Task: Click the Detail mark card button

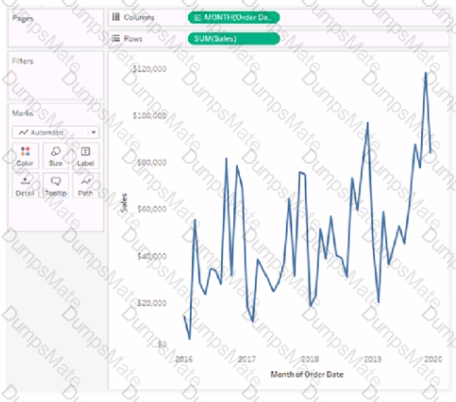Action: [x=25, y=186]
